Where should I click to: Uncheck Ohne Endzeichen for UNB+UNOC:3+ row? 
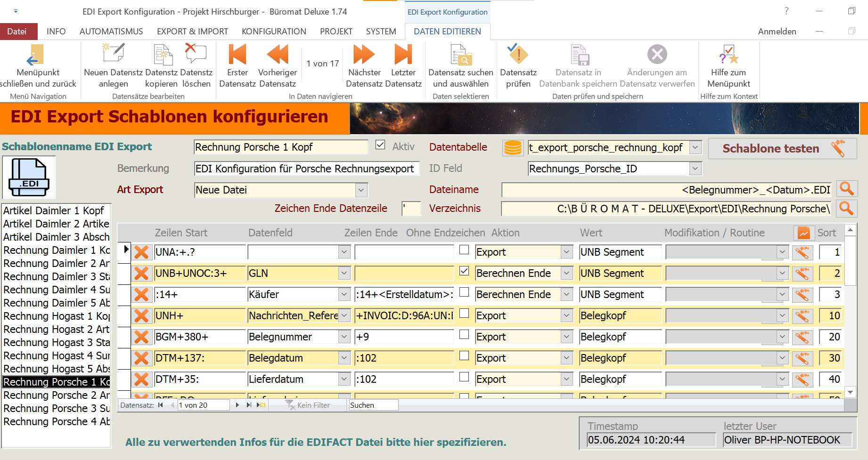(x=464, y=271)
